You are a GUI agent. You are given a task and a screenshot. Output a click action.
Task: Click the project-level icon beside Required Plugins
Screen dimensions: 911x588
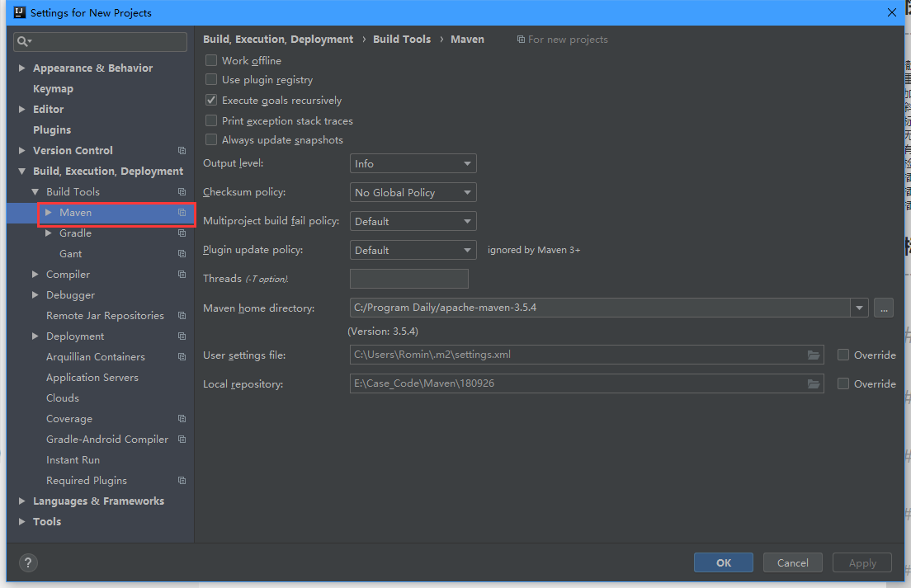coord(182,480)
